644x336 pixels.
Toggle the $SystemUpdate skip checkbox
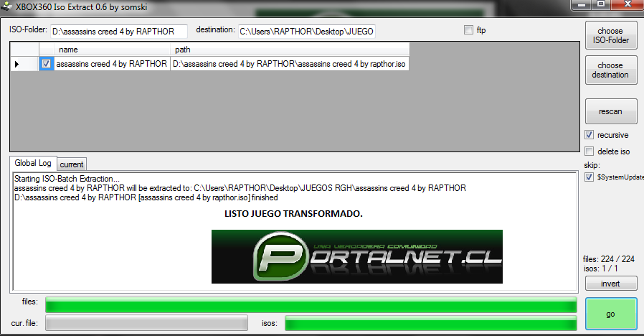(589, 177)
